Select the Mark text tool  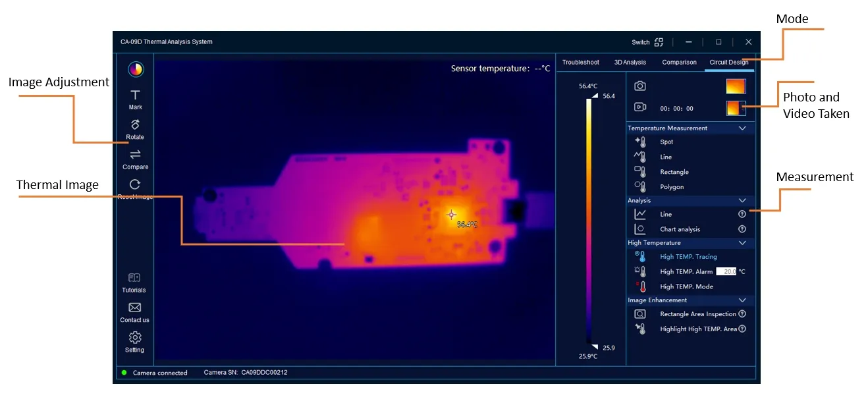(135, 95)
